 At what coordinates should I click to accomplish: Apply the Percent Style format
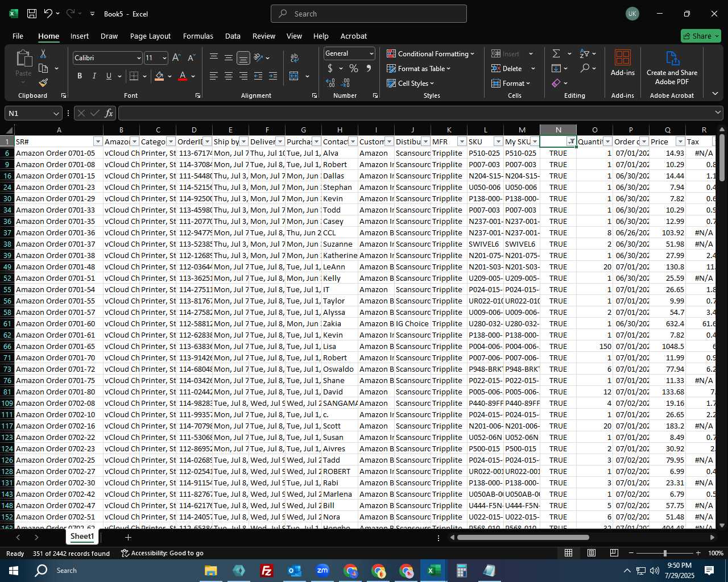354,68
